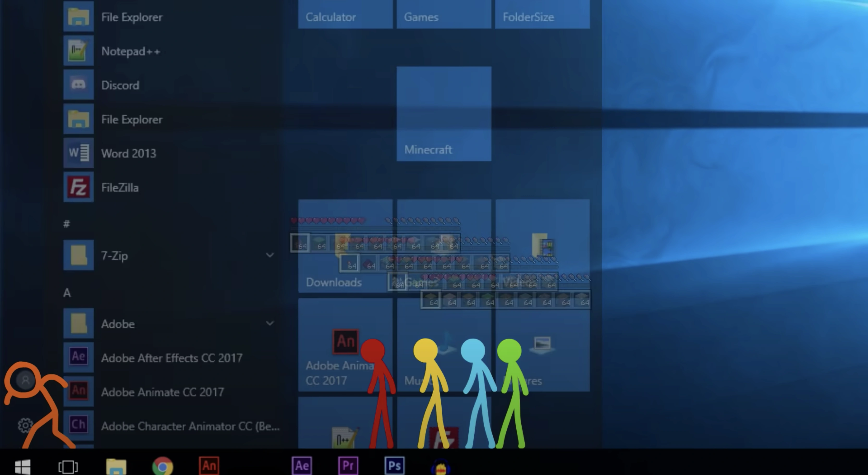Launch After Effects from the taskbar
868x475 pixels.
(302, 466)
